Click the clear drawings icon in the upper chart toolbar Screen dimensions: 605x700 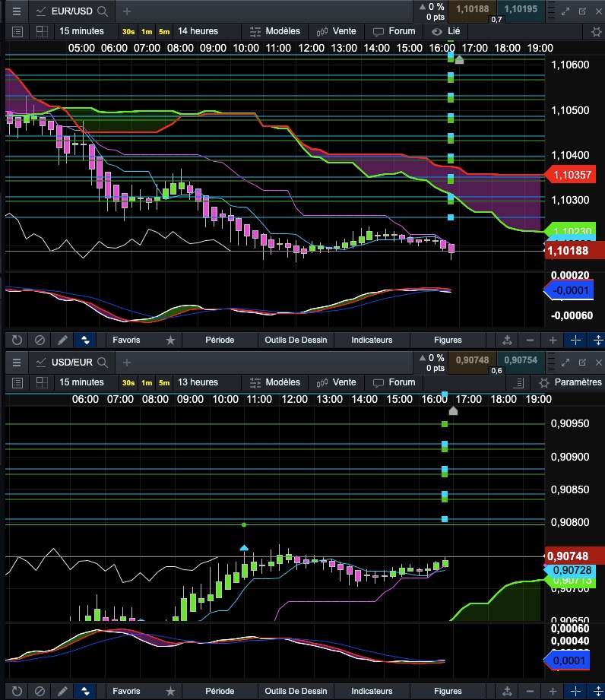tap(40, 340)
